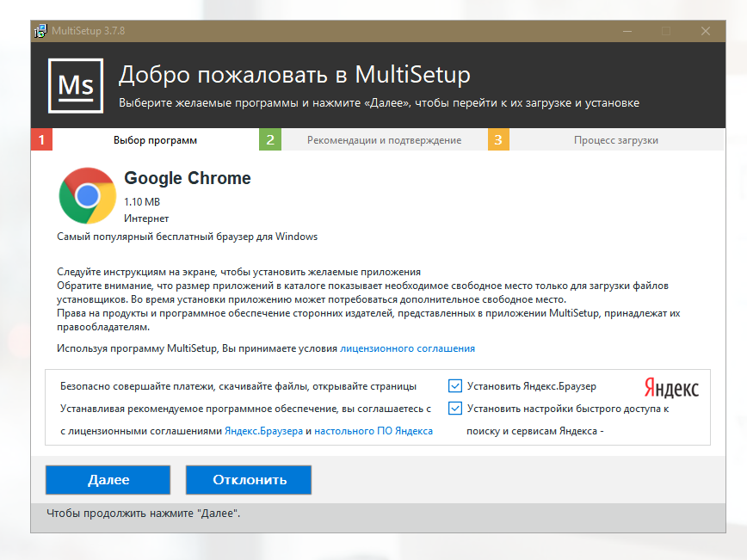Image resolution: width=747 pixels, height=560 pixels.
Task: Open Яндекс.Браузера license link
Action: click(x=263, y=431)
